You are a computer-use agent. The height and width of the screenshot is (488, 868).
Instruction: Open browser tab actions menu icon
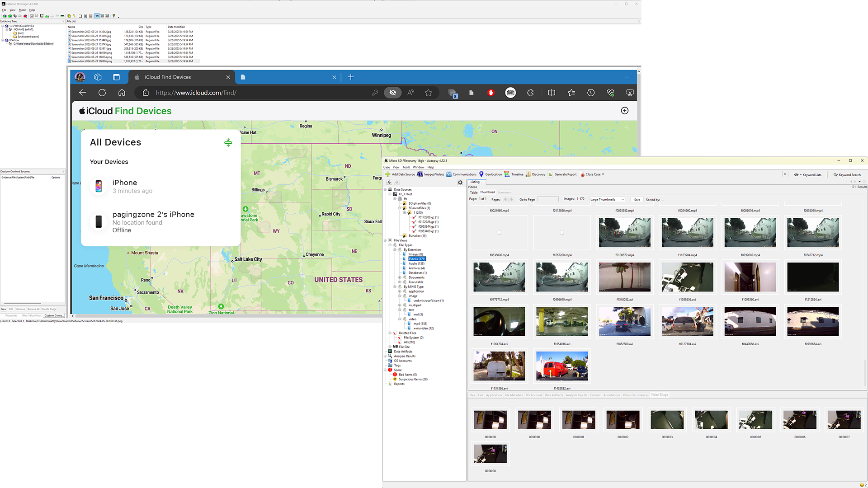[116, 77]
